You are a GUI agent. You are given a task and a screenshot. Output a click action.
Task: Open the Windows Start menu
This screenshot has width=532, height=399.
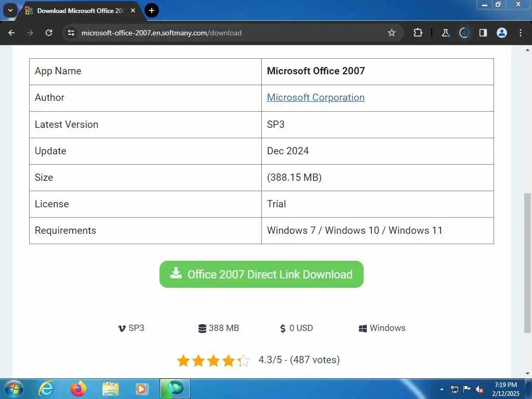14,389
